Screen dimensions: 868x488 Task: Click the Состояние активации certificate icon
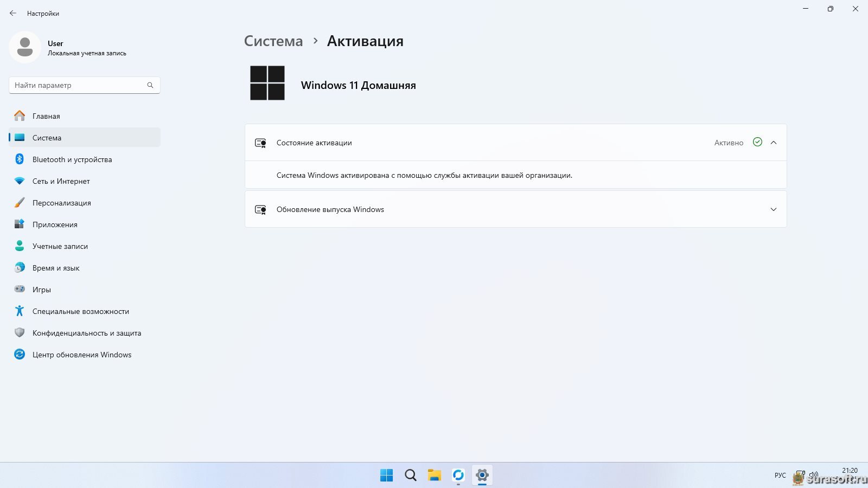coord(260,143)
